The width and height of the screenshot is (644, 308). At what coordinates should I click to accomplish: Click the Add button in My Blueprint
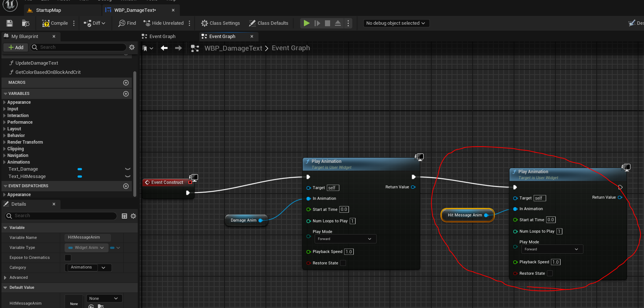click(x=16, y=47)
